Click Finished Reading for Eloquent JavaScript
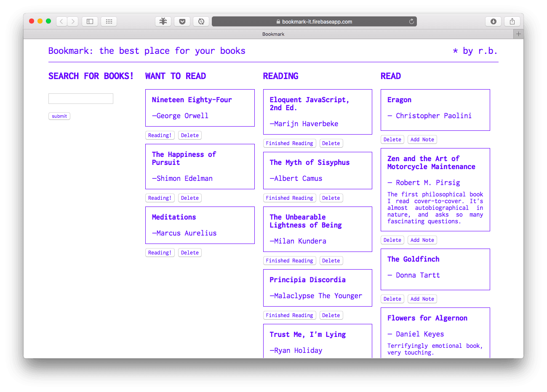547x392 pixels. click(x=290, y=143)
